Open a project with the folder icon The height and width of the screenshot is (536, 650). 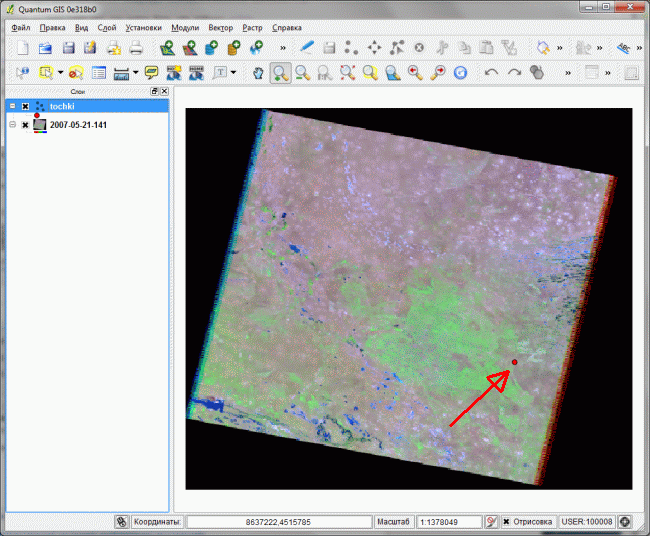coord(45,48)
